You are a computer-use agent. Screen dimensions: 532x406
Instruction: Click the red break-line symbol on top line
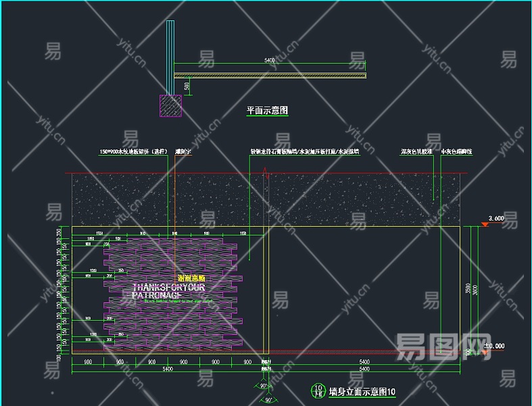[267, 173]
